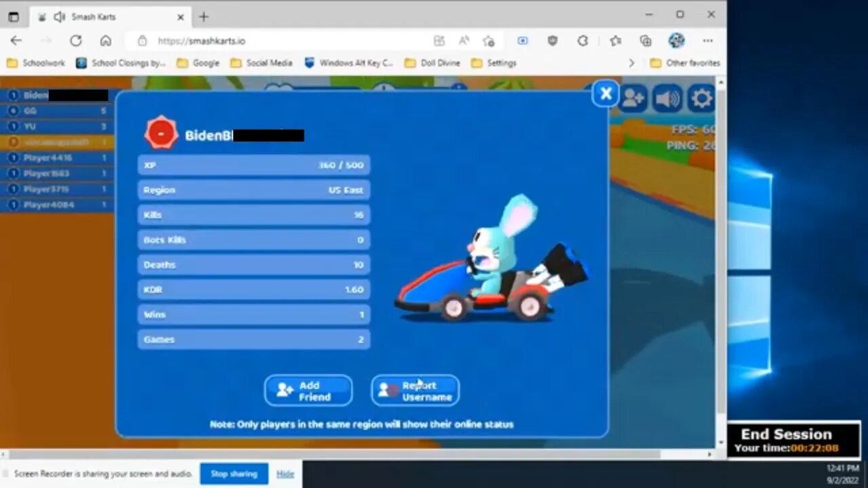Click the Games stat row
The height and width of the screenshot is (488, 868).
(254, 339)
